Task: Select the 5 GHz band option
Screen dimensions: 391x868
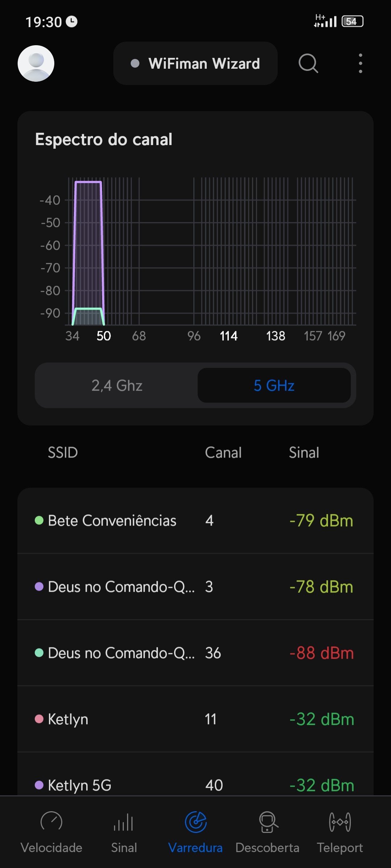Action: [274, 386]
